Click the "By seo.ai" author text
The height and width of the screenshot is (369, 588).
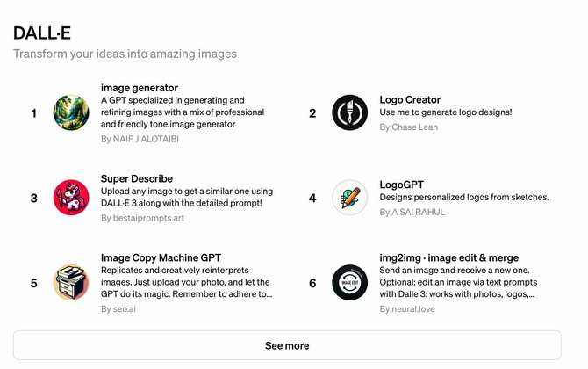(118, 309)
